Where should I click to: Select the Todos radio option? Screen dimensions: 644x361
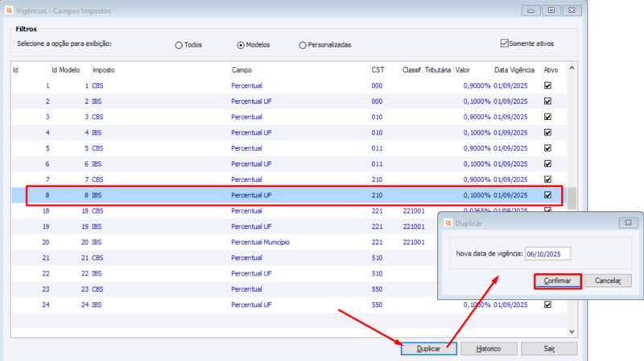[179, 45]
